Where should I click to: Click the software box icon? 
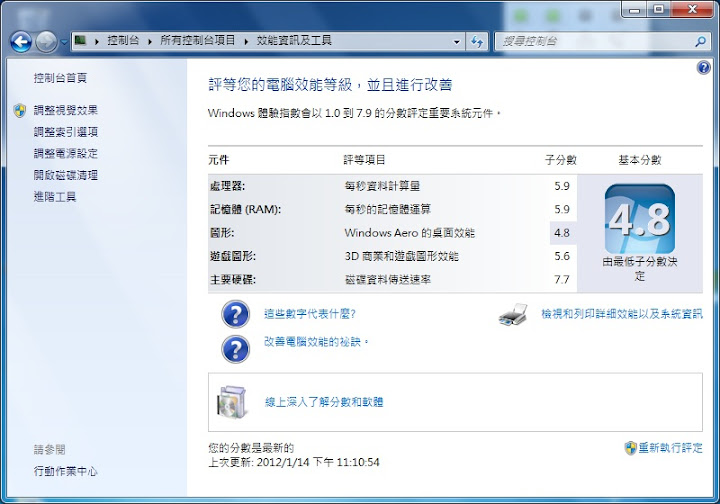point(232,402)
